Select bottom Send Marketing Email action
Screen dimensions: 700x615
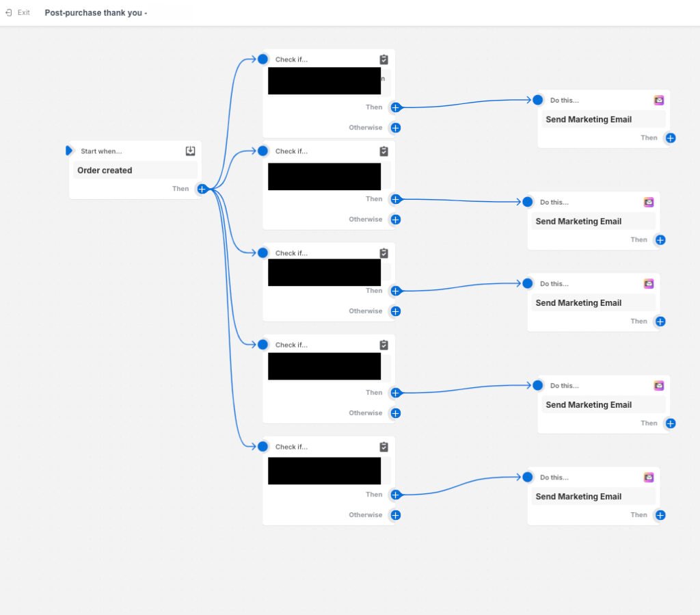pos(593,497)
